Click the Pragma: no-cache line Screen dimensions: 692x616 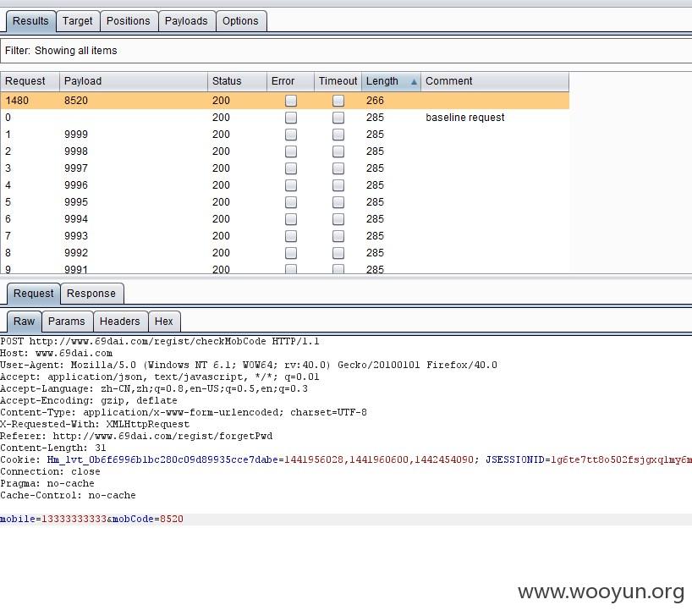(x=47, y=483)
